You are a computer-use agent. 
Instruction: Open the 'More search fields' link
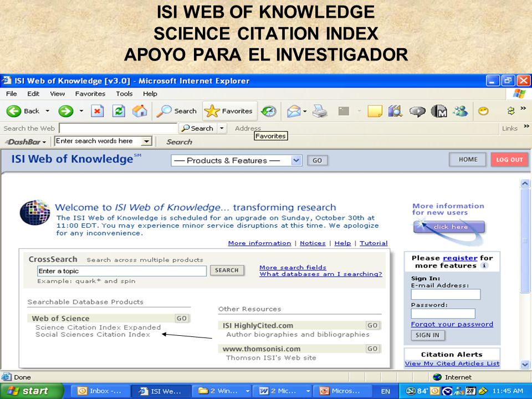tap(293, 267)
